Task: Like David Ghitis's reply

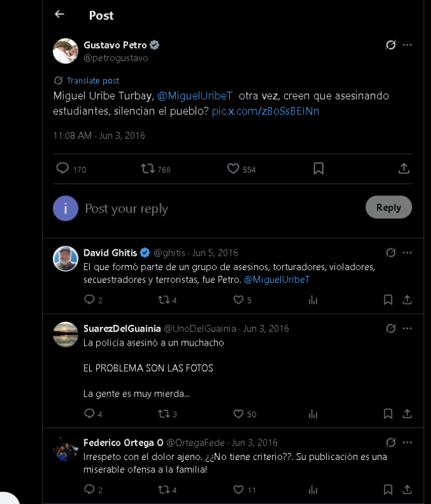Action: pyautogui.click(x=238, y=300)
